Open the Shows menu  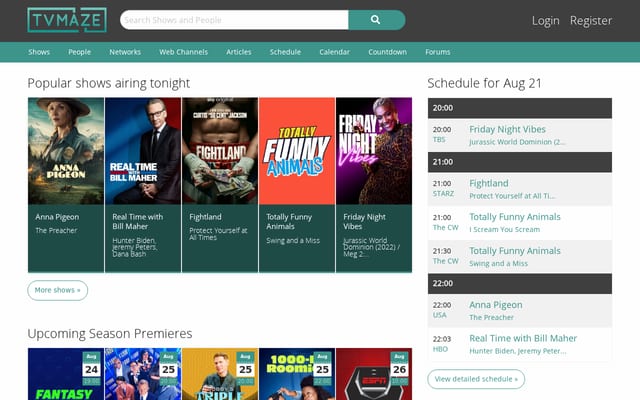pos(39,52)
